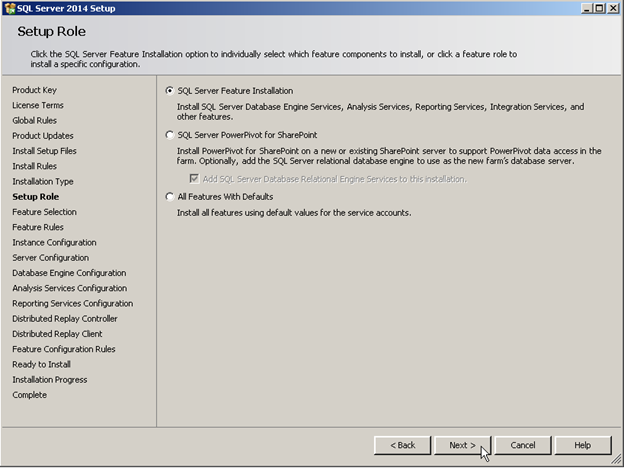Select SQL Server Feature Installation option

click(170, 91)
